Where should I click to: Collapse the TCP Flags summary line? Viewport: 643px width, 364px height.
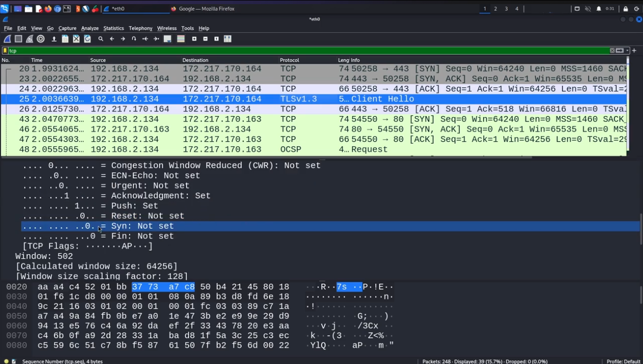pos(87,246)
